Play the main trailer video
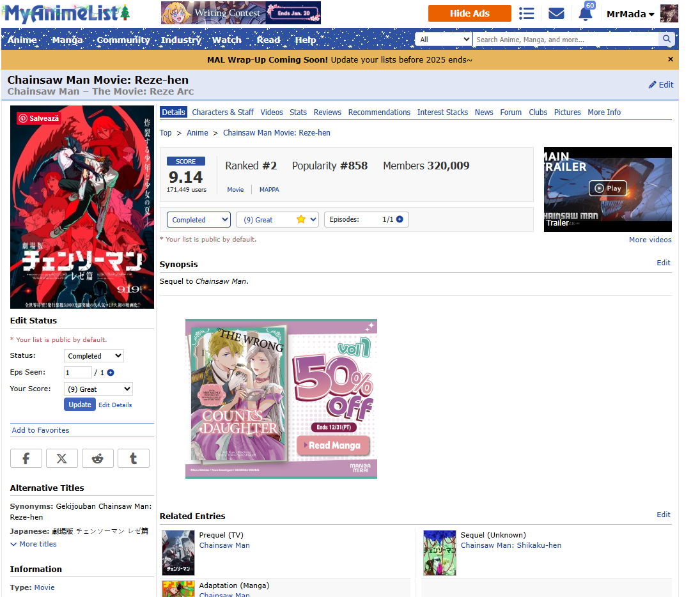 (607, 189)
